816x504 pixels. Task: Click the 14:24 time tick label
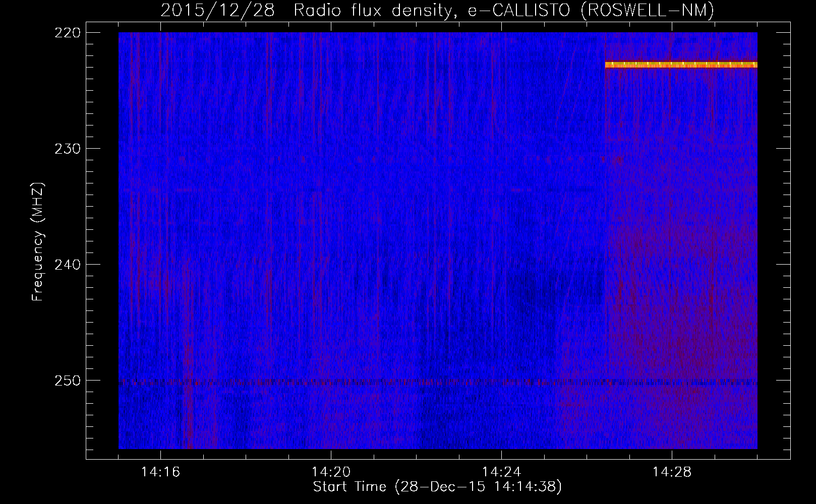(501, 472)
